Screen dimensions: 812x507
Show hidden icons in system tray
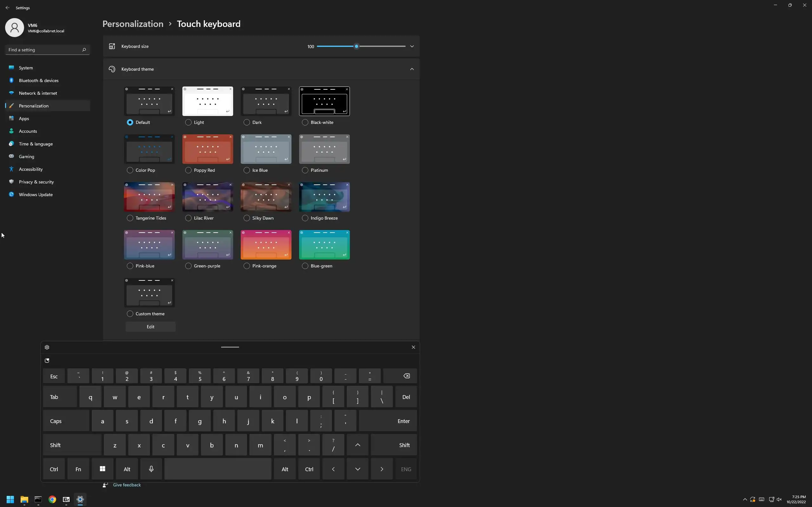tap(744, 499)
